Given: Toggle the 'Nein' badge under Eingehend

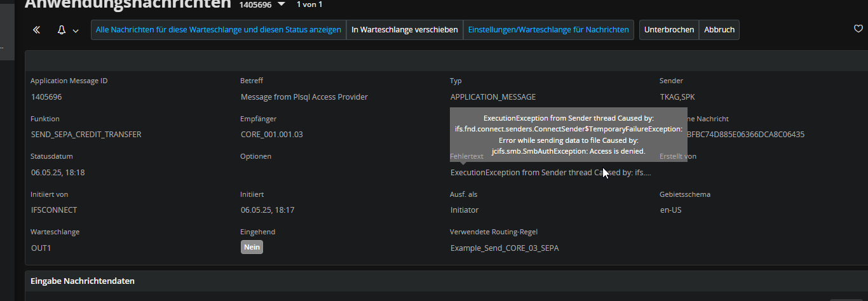Looking at the screenshot, I should [x=252, y=247].
